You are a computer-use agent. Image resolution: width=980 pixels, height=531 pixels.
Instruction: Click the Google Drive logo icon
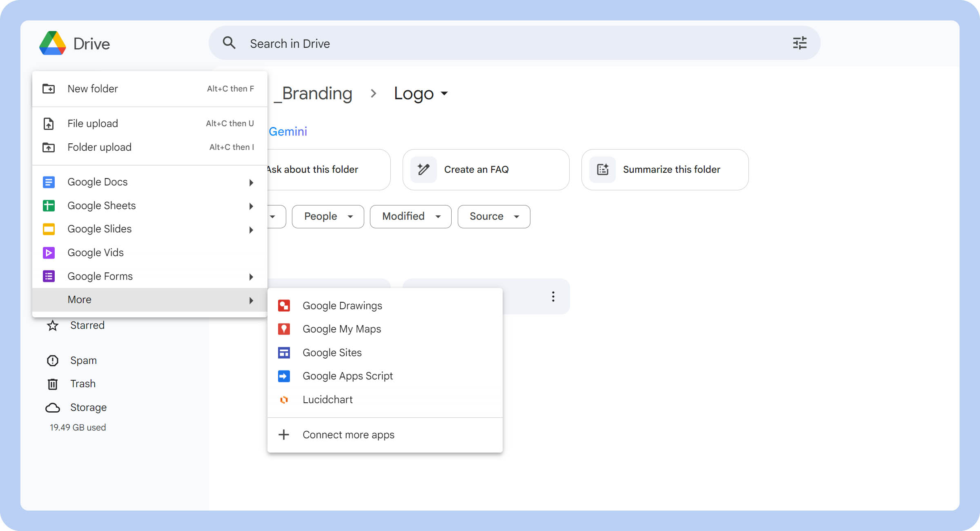pos(53,43)
